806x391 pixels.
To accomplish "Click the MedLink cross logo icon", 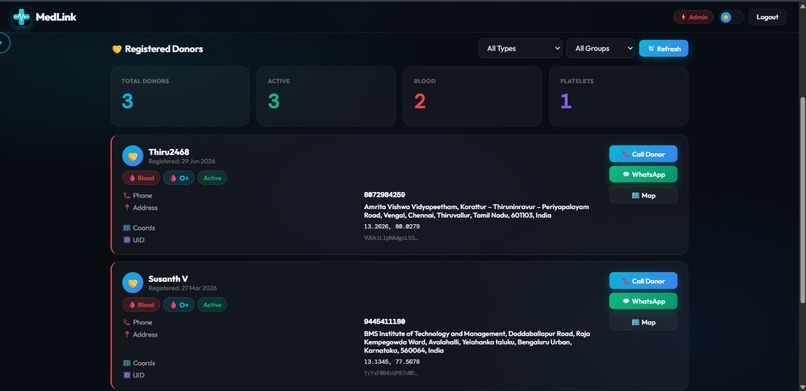I will click(22, 17).
